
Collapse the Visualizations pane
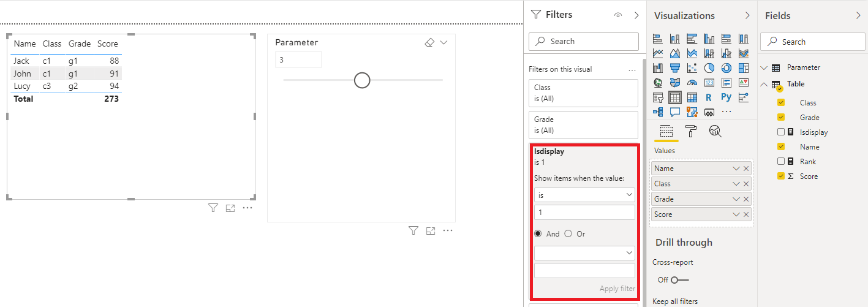747,15
